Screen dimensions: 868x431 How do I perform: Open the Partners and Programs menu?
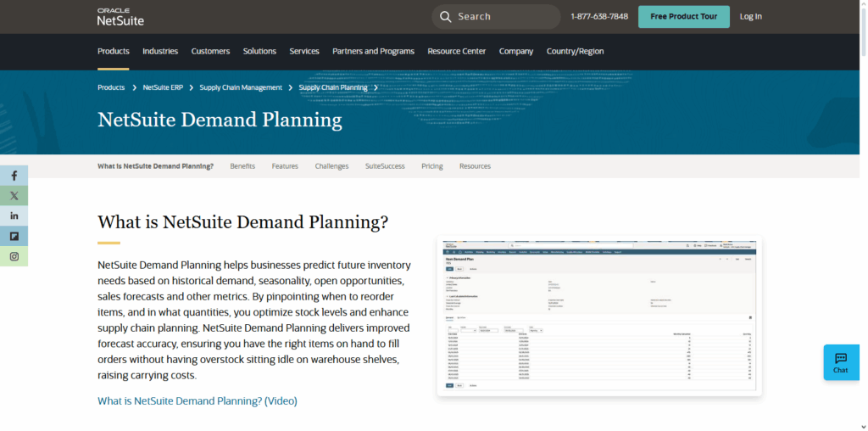tap(373, 51)
